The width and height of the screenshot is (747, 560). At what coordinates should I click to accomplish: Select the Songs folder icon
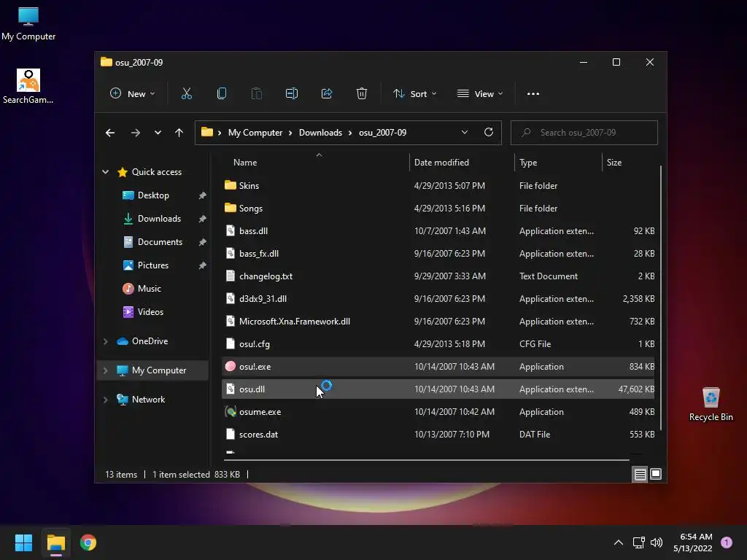(x=230, y=208)
